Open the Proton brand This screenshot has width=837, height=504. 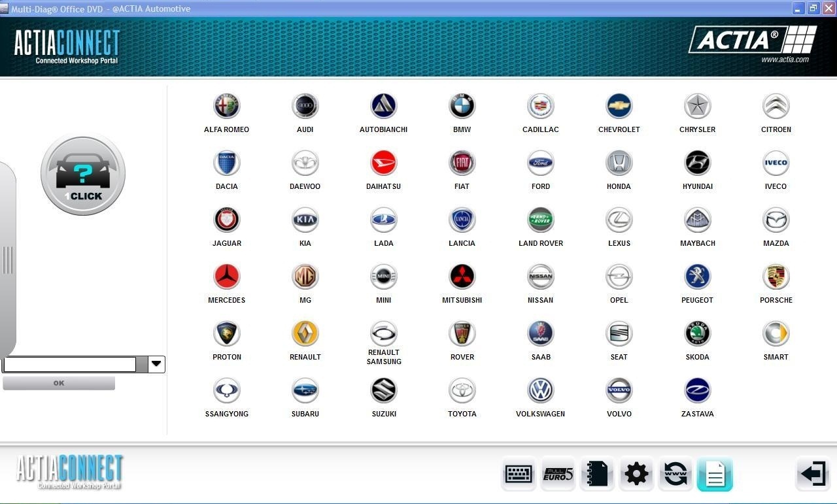tap(227, 333)
